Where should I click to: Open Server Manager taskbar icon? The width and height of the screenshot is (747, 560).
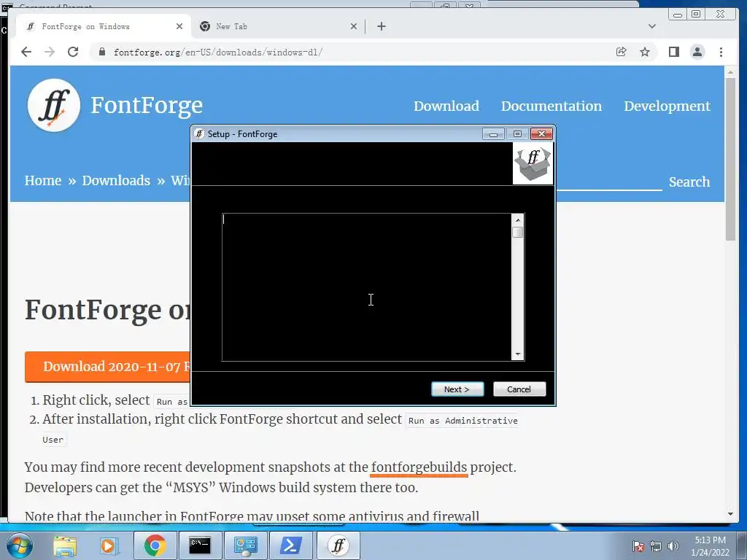coord(245,545)
